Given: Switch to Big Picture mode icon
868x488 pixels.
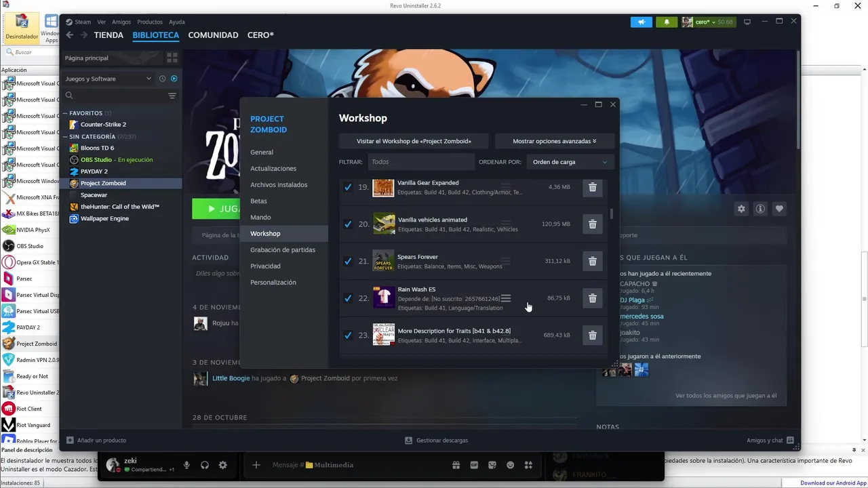Looking at the screenshot, I should pyautogui.click(x=747, y=22).
